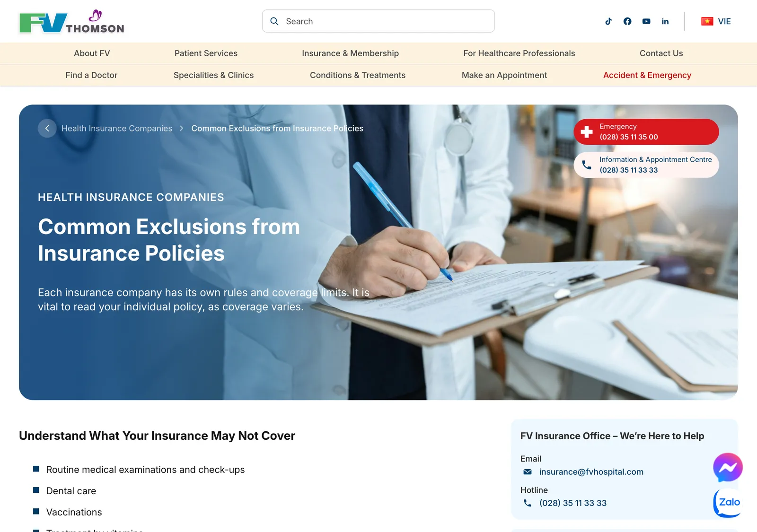Click the breadcrumb back arrow

(x=47, y=128)
